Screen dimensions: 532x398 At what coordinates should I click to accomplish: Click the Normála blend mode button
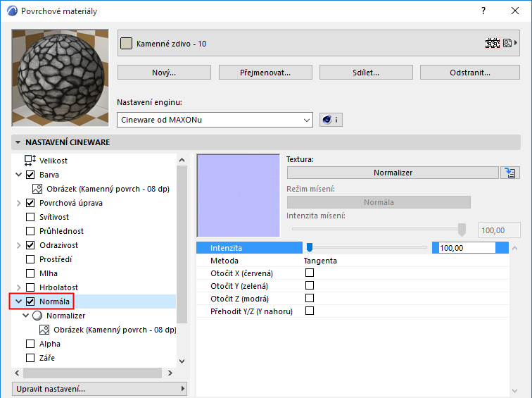(x=379, y=202)
